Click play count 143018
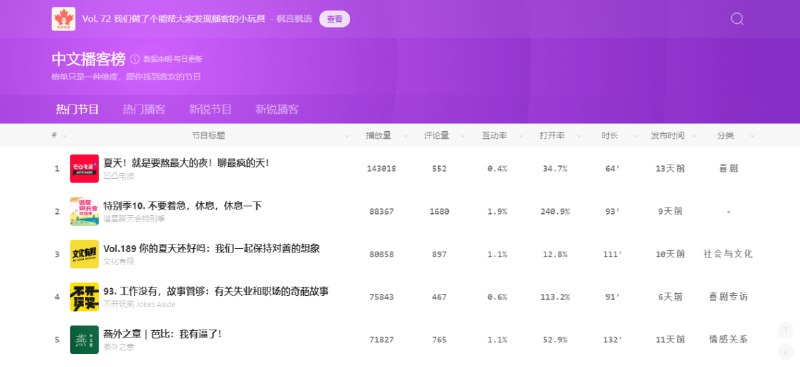Screen dimensions: 800x367 click(381, 168)
